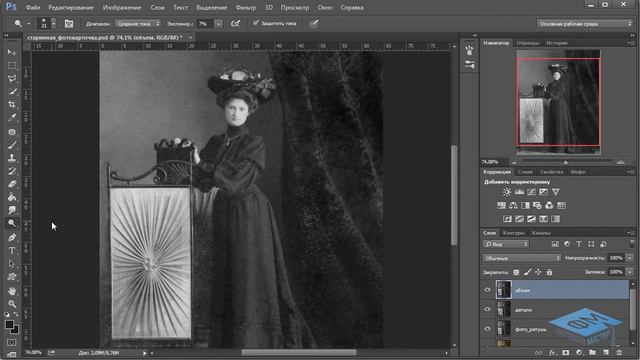The width and height of the screenshot is (640, 360).
Task: Open the brush preset picker arrow
Action: tap(53, 24)
